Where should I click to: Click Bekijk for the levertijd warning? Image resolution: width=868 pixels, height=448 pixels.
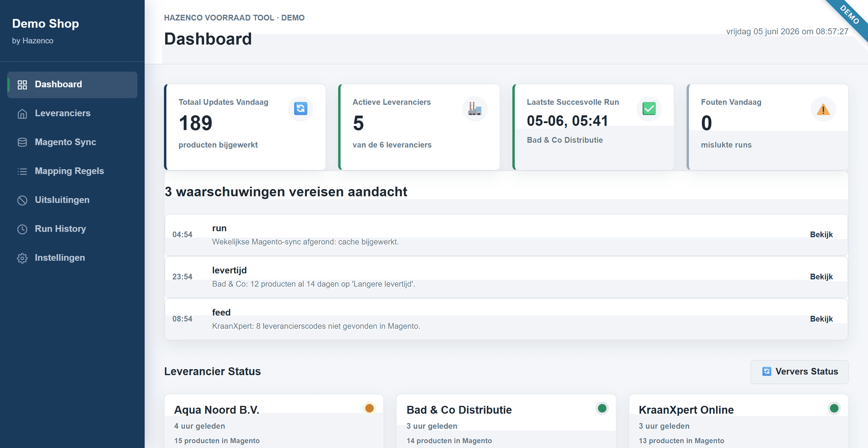pyautogui.click(x=821, y=277)
